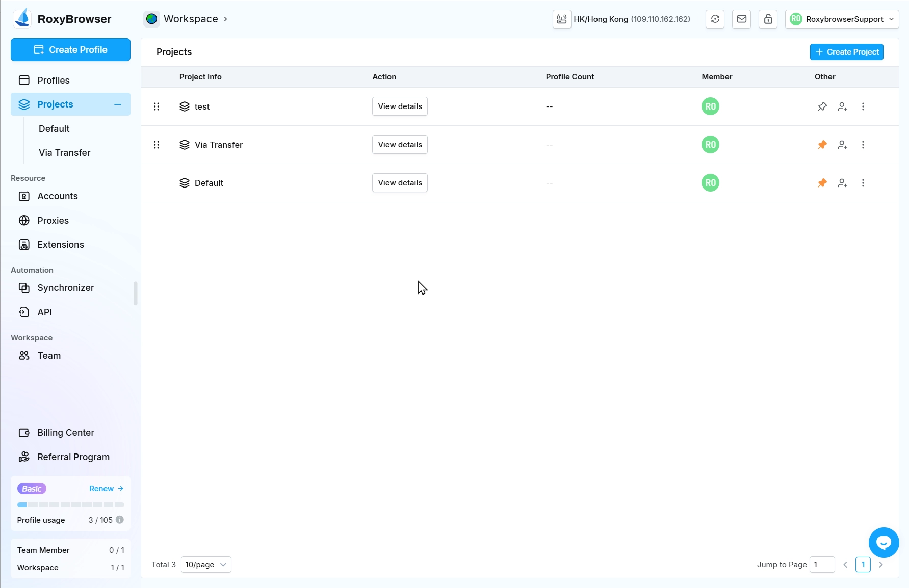The image size is (909, 588).
Task: Unpin the Default project
Action: point(822,183)
